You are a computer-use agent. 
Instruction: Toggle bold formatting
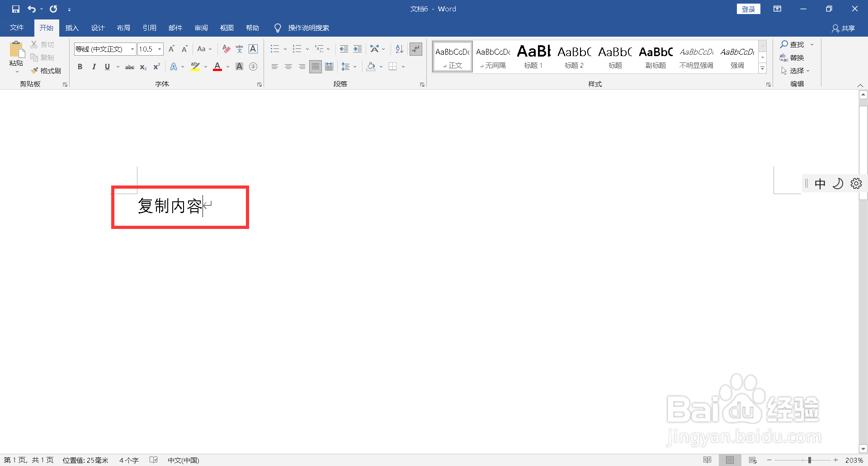(80, 67)
